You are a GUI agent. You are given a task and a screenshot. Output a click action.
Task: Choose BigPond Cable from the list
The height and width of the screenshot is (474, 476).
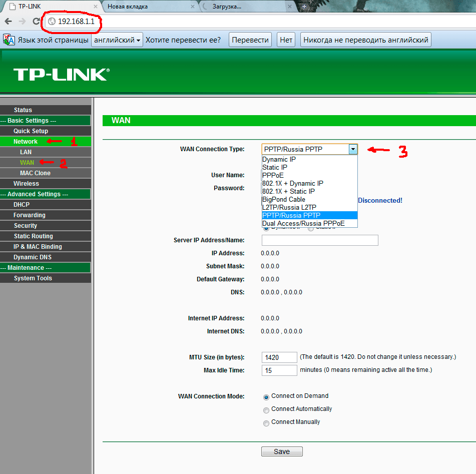(x=310, y=199)
